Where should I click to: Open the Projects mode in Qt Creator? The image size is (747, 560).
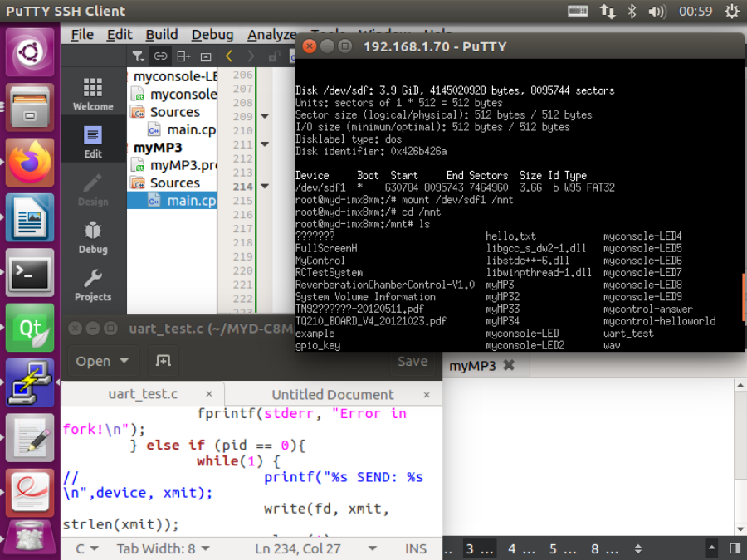click(x=93, y=285)
